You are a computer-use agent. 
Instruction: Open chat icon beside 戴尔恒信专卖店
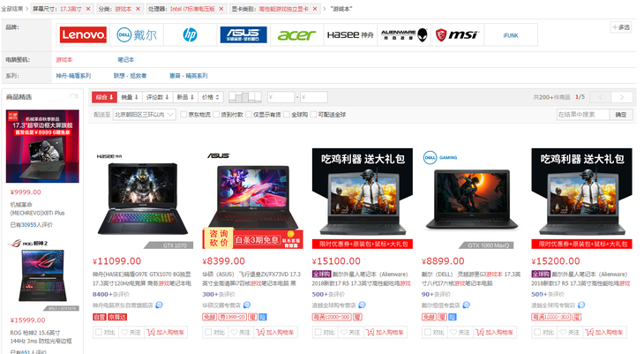tap(466, 305)
